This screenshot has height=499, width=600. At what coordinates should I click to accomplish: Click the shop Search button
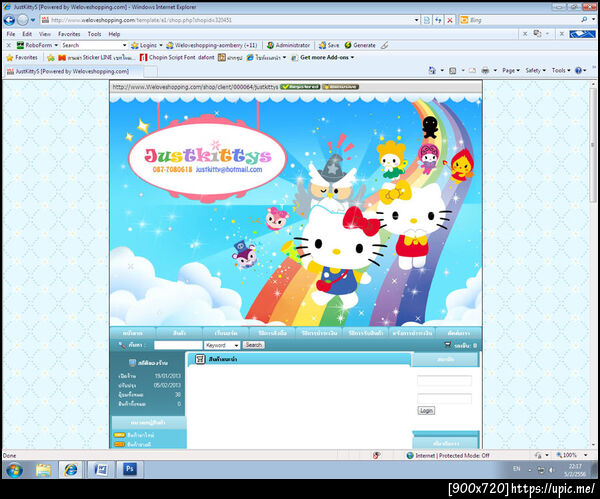[253, 345]
